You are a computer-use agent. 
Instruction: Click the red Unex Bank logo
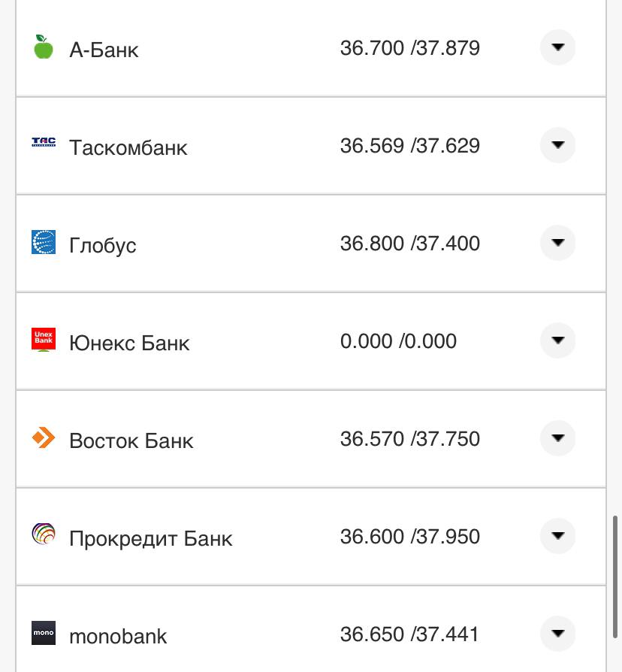click(44, 340)
